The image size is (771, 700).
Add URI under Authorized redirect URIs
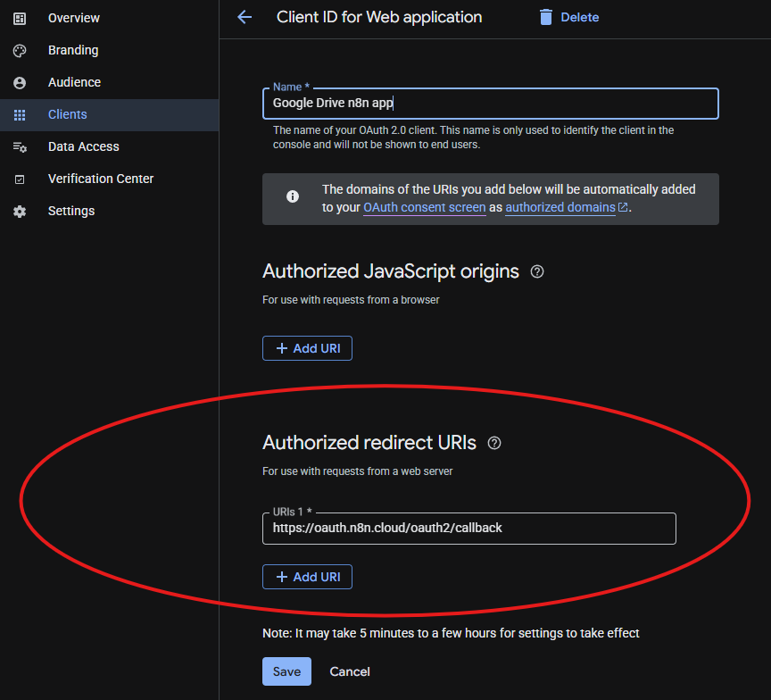[307, 577]
